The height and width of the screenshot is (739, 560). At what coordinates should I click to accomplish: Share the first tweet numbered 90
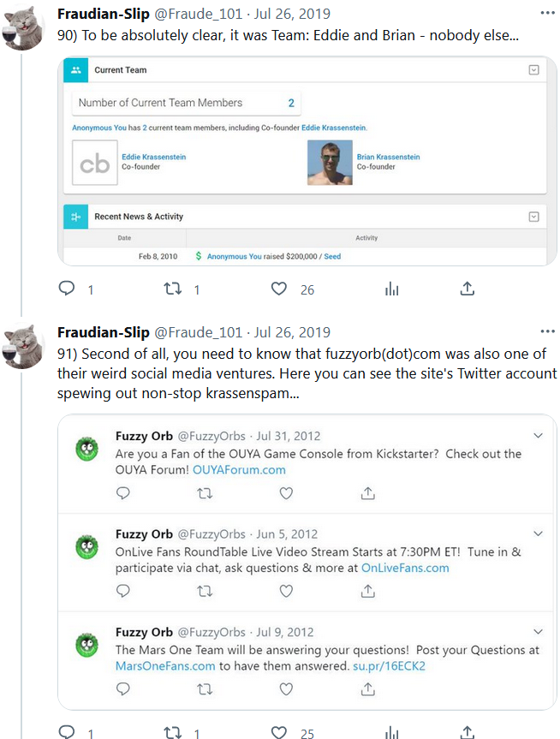467,289
